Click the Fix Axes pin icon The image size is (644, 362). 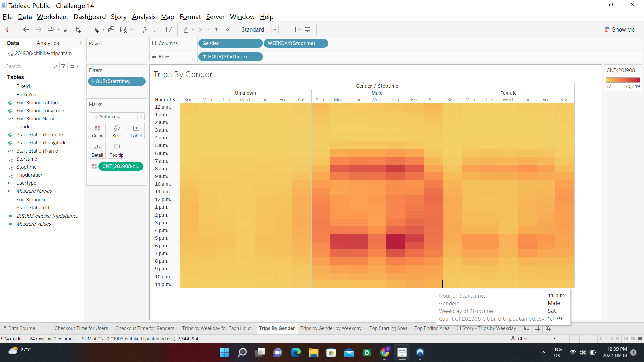click(x=228, y=29)
